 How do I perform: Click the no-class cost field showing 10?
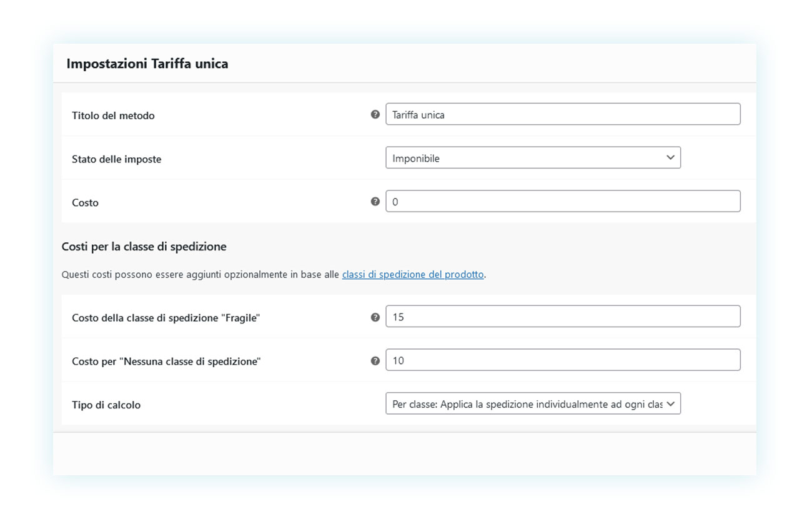pyautogui.click(x=563, y=360)
